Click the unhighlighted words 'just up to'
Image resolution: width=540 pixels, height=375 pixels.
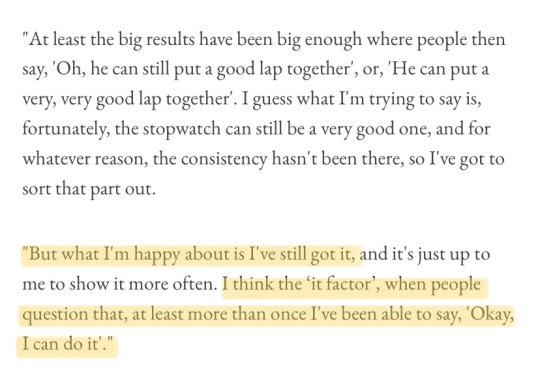point(454,256)
